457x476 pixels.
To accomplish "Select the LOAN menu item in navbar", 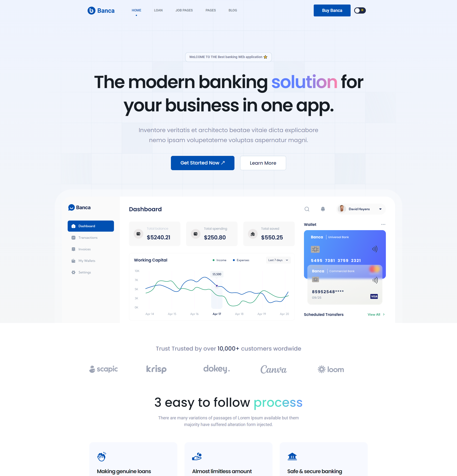I will click(158, 10).
